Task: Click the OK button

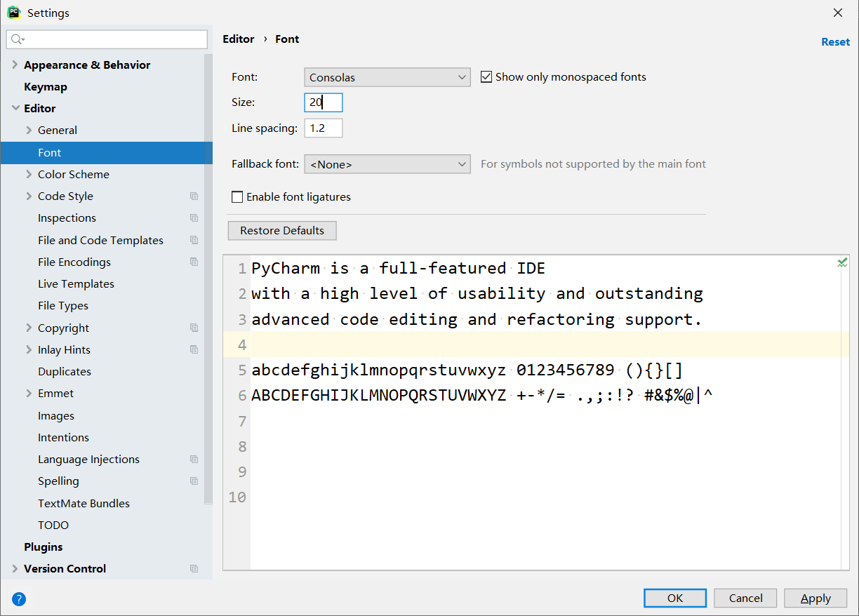Action: 675,598
